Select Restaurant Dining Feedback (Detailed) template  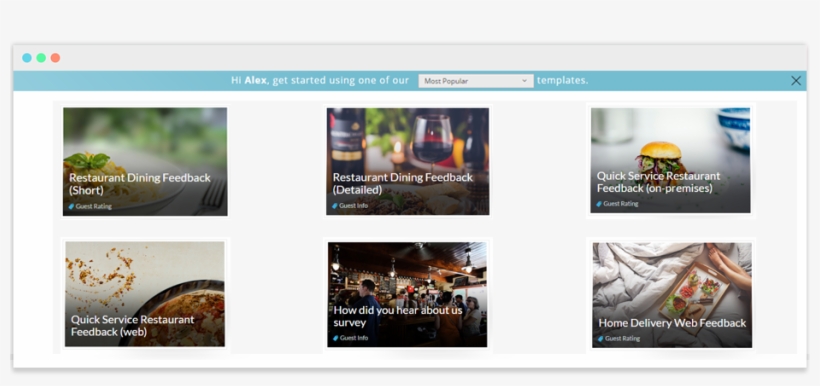pos(408,161)
